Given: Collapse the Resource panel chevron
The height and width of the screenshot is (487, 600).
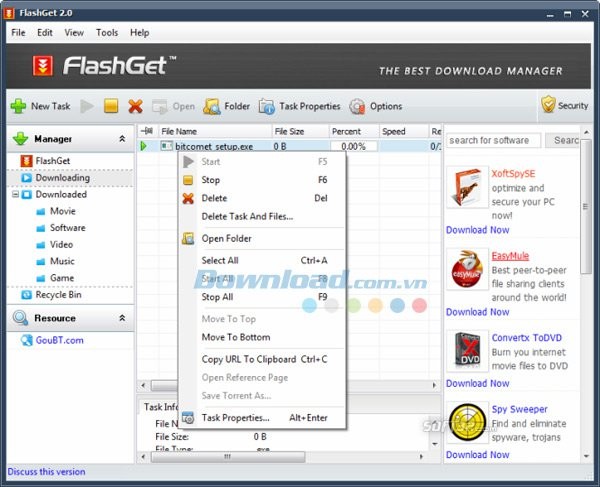Looking at the screenshot, I should click(x=122, y=318).
